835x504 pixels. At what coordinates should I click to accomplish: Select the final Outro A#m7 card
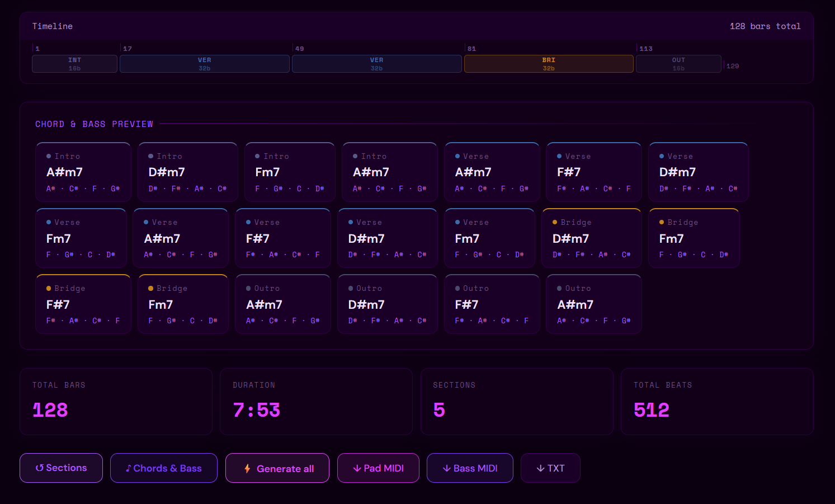(594, 304)
